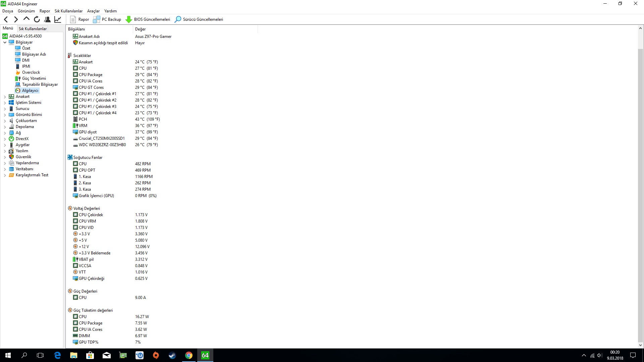Viewport: 644px width, 362px height.
Task: Select Ağ in the tree
Action: [x=18, y=133]
